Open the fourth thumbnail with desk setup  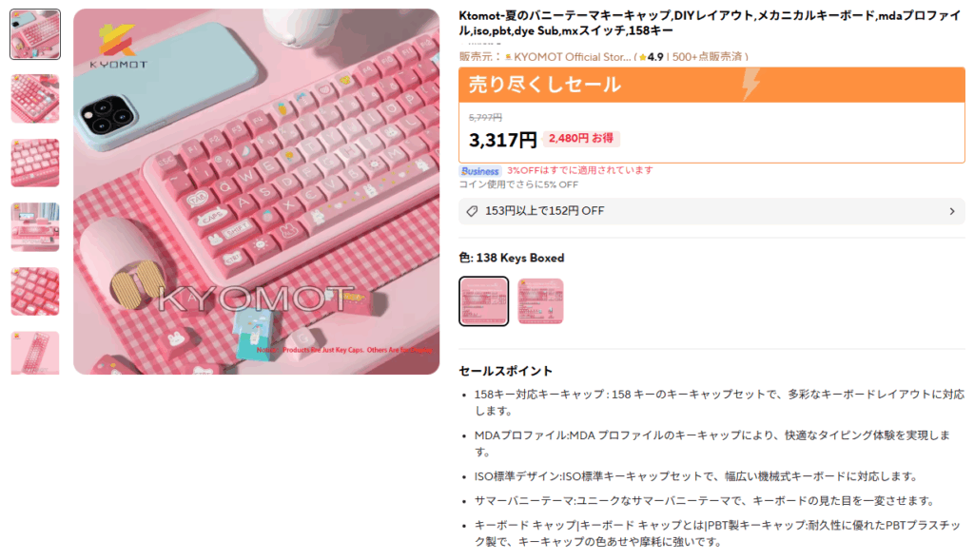(35, 227)
